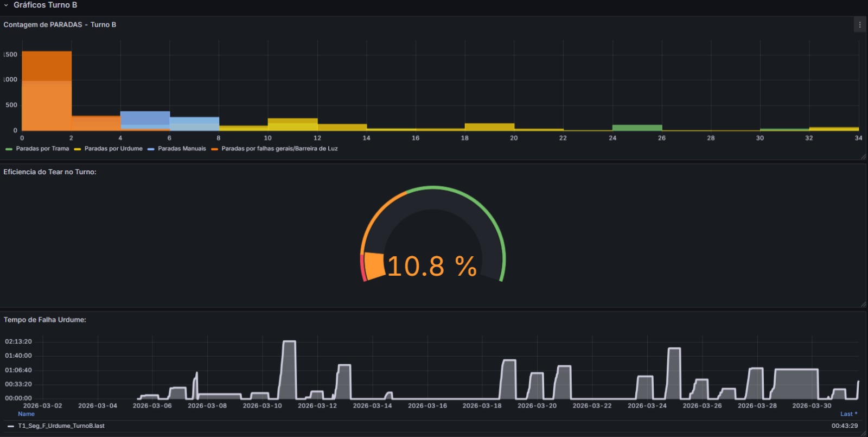Collapse the Gráficos Turno B row chevron
868x437 pixels.
tap(6, 5)
